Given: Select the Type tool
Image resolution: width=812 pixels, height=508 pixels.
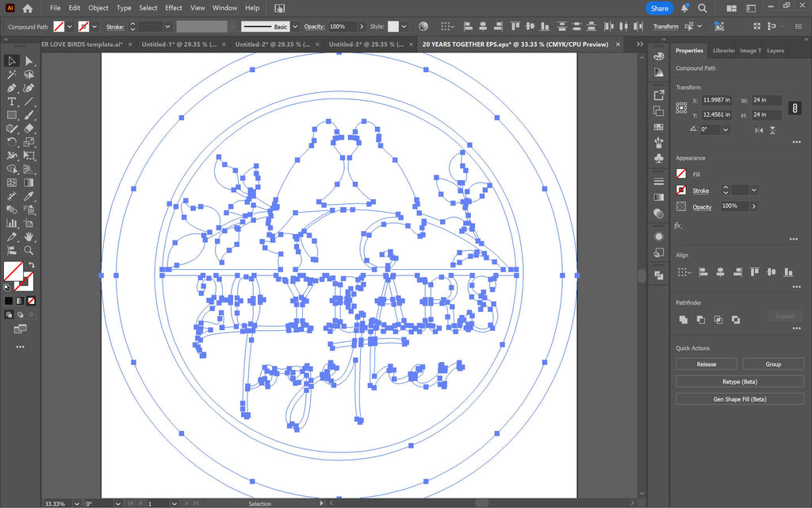Looking at the screenshot, I should click(x=11, y=102).
